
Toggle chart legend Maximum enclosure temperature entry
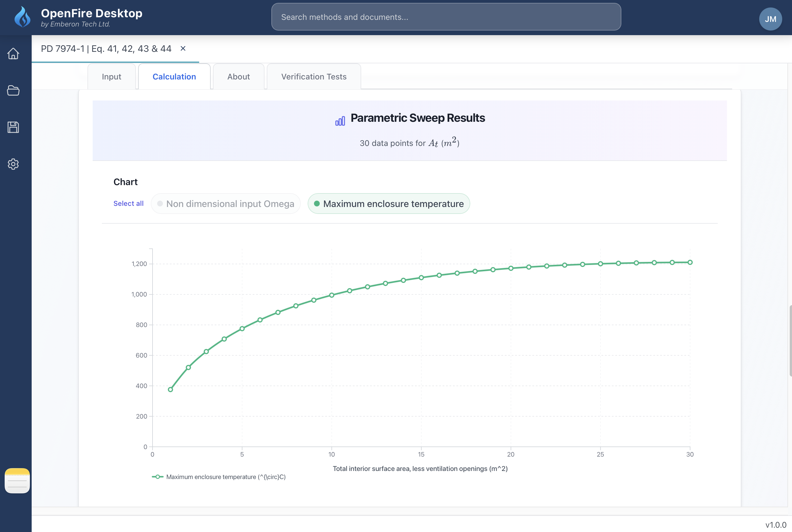click(219, 477)
